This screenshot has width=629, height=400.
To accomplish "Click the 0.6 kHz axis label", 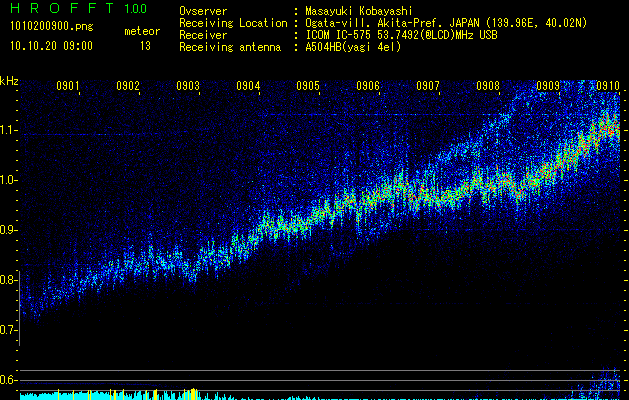I will [9, 380].
